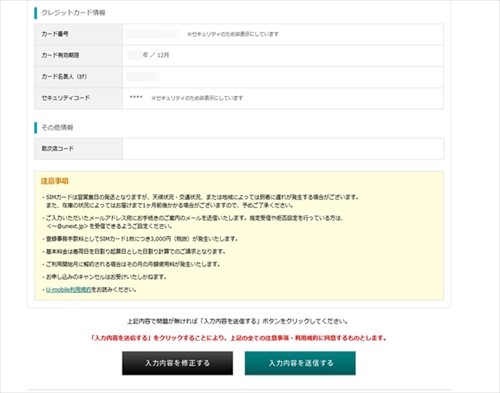Click the red agreement warning text
The image size is (500, 393).
[x=239, y=338]
